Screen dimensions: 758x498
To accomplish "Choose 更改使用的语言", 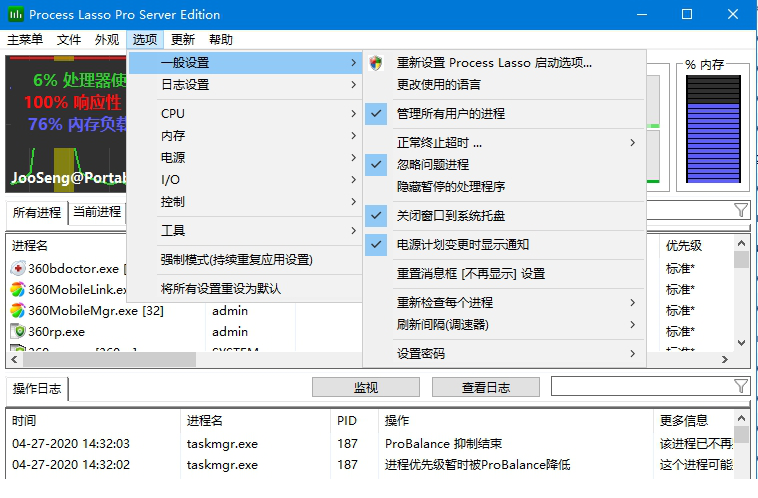I will (x=505, y=85).
